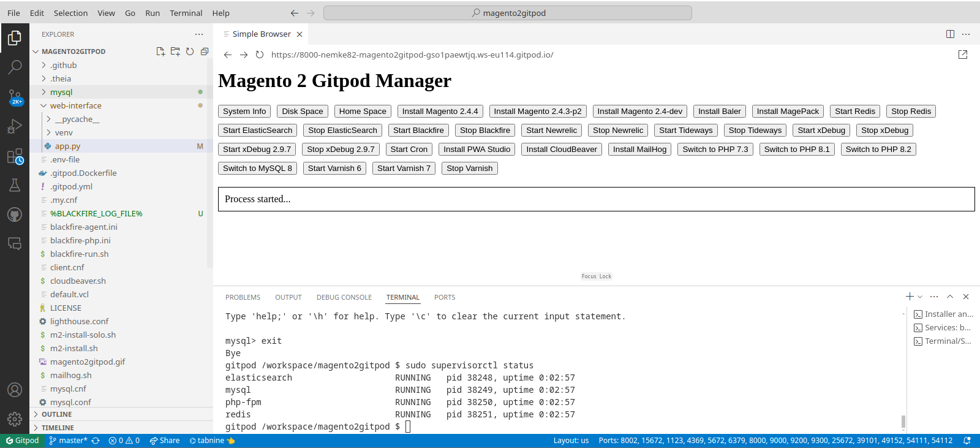Open the Terminal menu
980x448 pixels.
[186, 13]
